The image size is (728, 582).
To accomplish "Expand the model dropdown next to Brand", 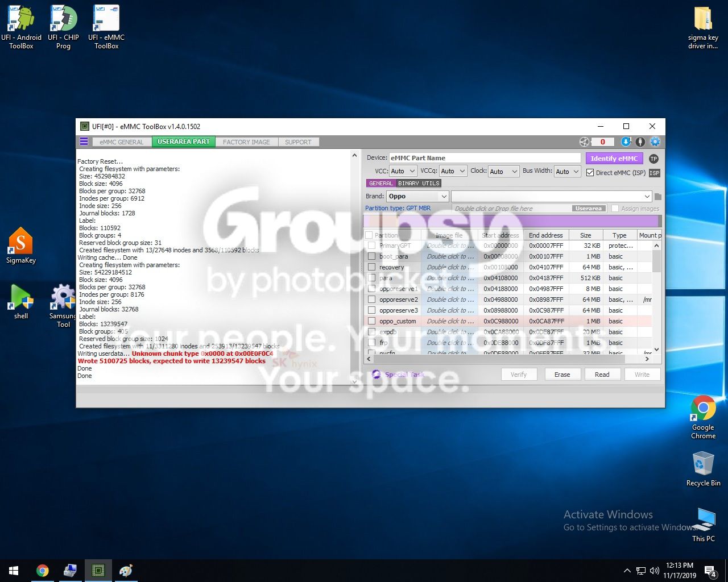I will [552, 196].
